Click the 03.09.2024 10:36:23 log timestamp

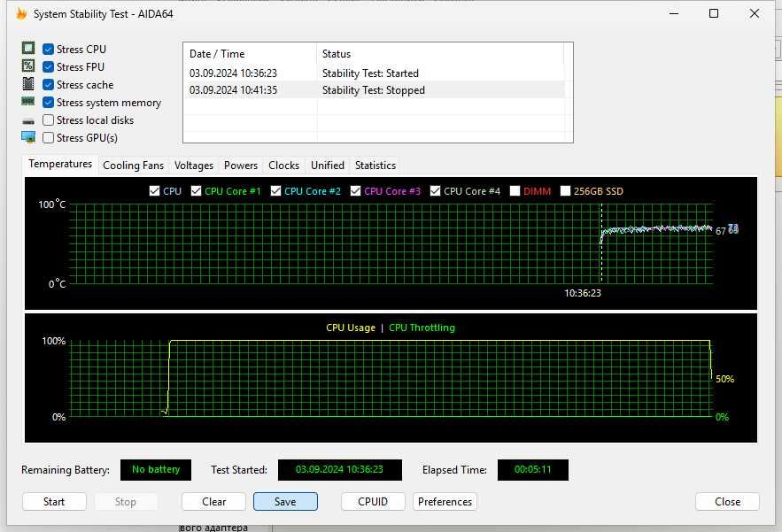233,73
